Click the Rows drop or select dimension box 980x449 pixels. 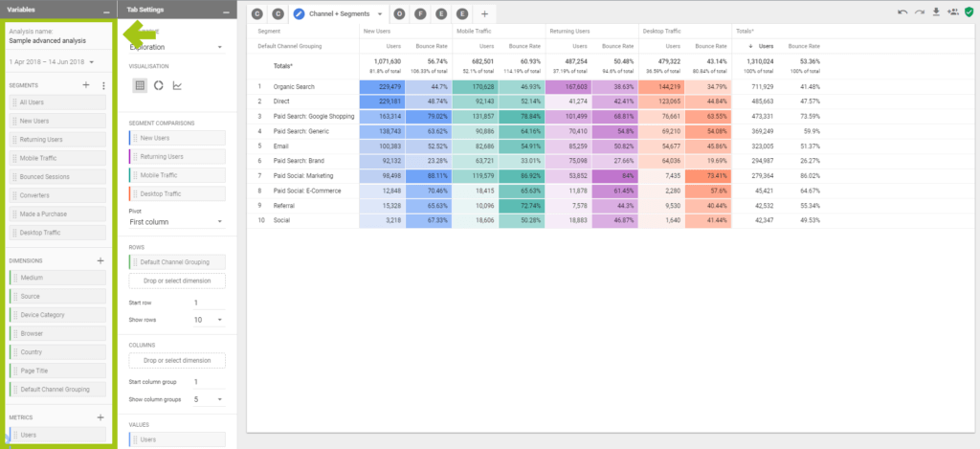coord(176,281)
